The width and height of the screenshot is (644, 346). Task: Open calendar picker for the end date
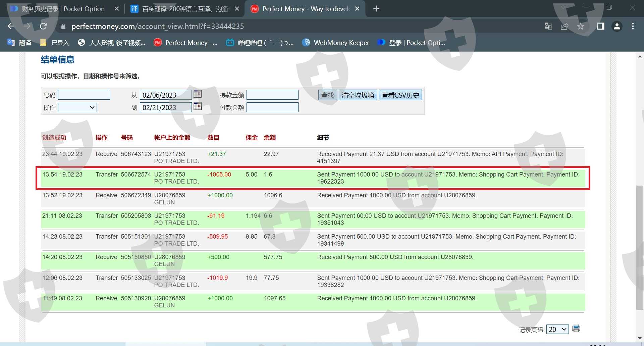click(x=198, y=107)
